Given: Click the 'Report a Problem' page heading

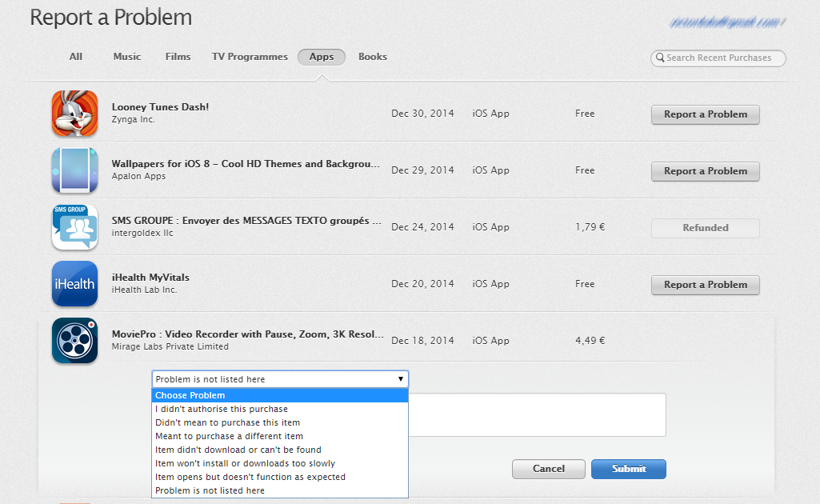Looking at the screenshot, I should pos(111,18).
